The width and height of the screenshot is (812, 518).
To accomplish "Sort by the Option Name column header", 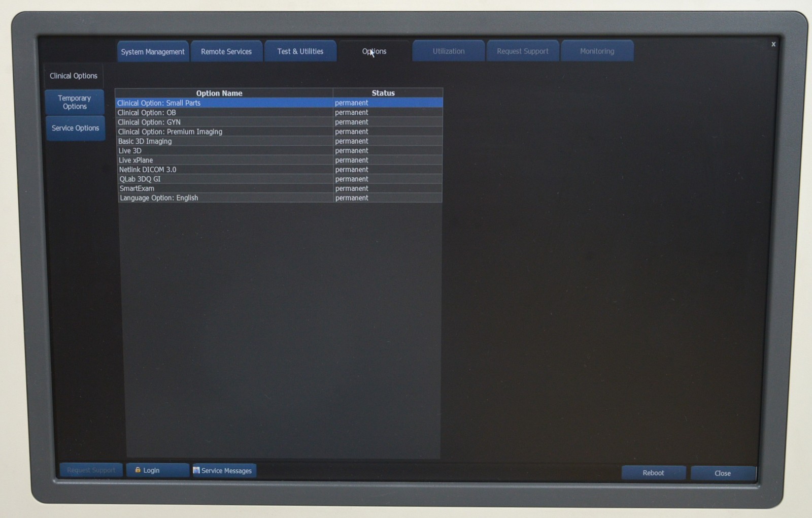I will 219,93.
